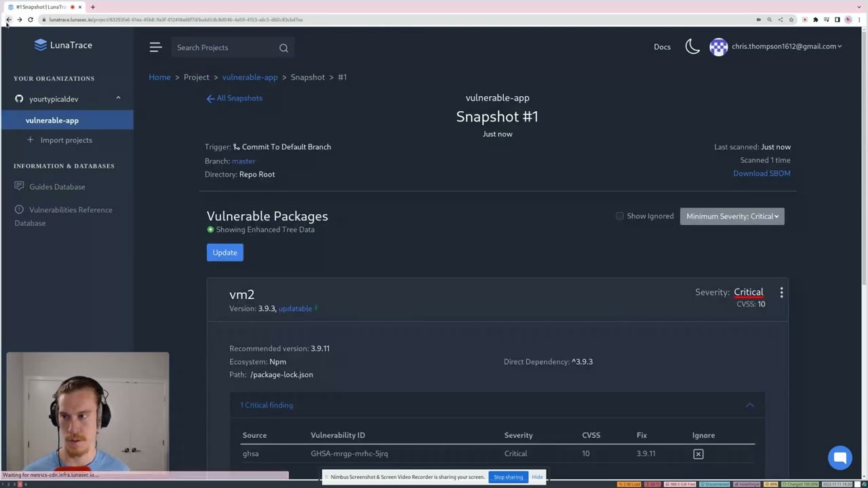
Task: Open browser extensions puzzle icon
Action: tap(815, 20)
